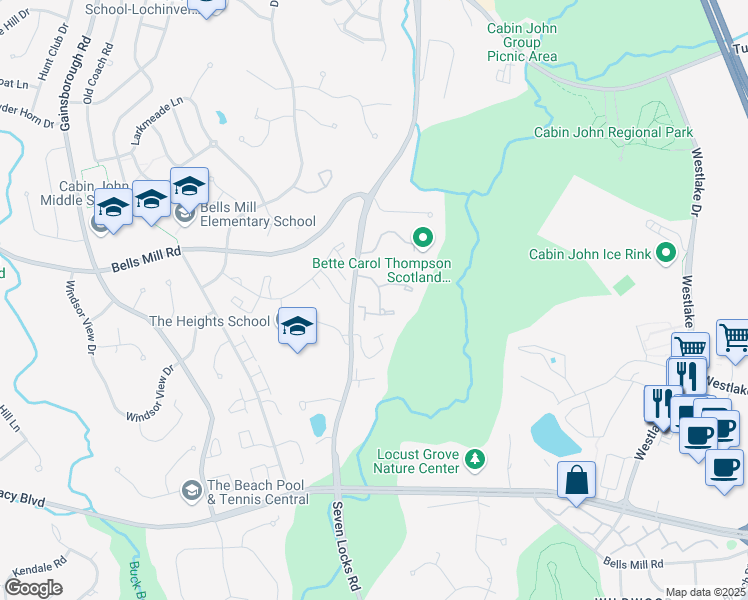Open the shopping cart marker near Westlake Dr
748x600 pixels.
690,346
